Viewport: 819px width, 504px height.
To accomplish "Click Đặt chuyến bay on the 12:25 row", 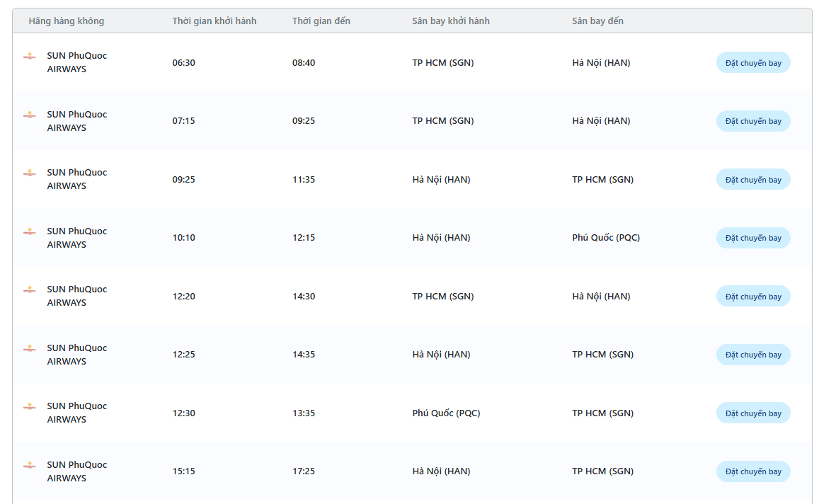I will coord(753,355).
